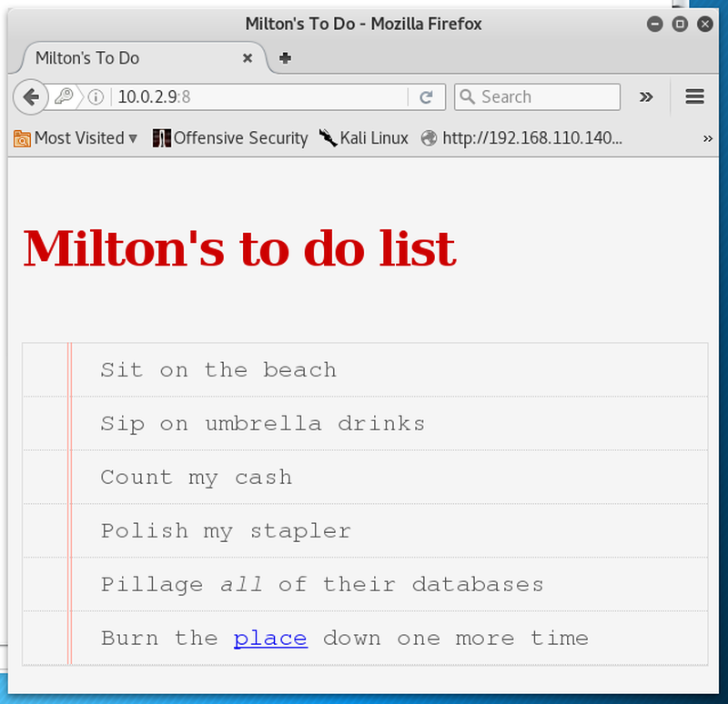This screenshot has height=704, width=728.
Task: Click the Back navigation arrow button
Action: [31, 97]
